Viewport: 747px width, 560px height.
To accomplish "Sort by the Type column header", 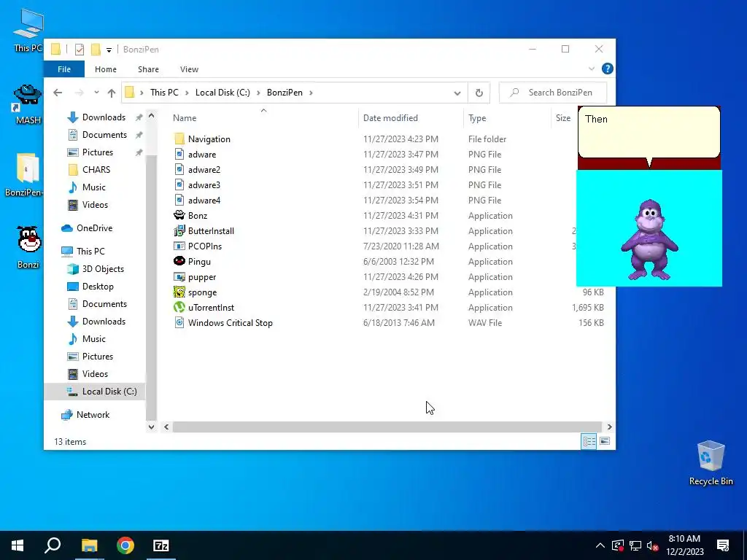I will 477,118.
